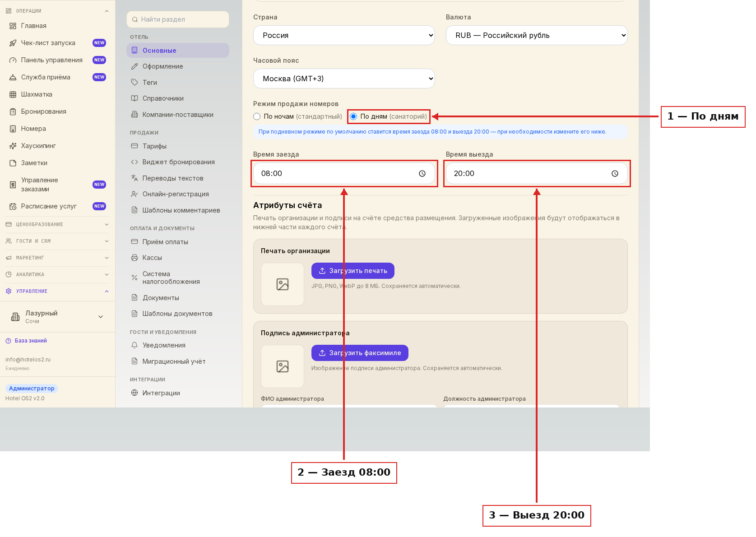Click the Загрузить печать button
The image size is (756, 537).
[x=353, y=271]
